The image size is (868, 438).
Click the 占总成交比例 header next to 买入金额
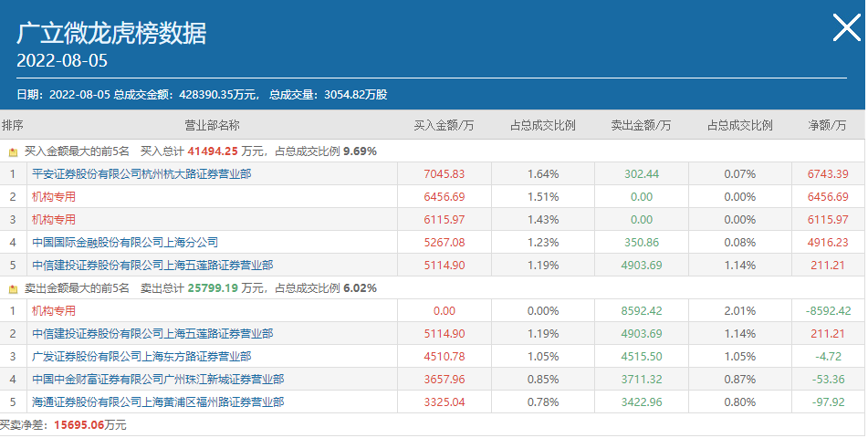(x=543, y=125)
